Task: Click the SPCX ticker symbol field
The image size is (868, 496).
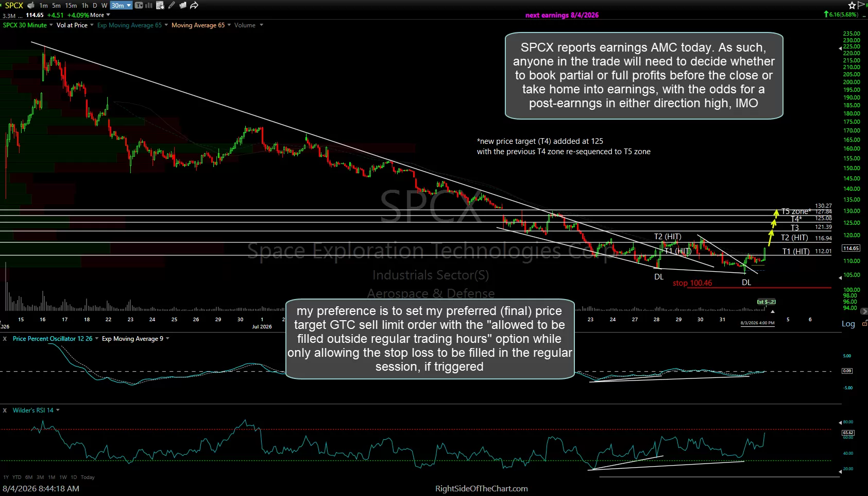Action: (14, 5)
